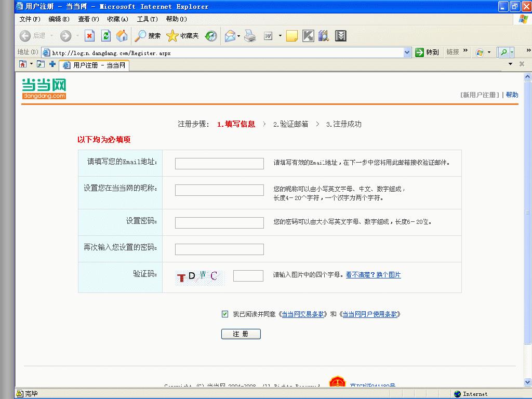Open green magnifier dropdown arrow
The image size is (532, 399).
point(512,52)
